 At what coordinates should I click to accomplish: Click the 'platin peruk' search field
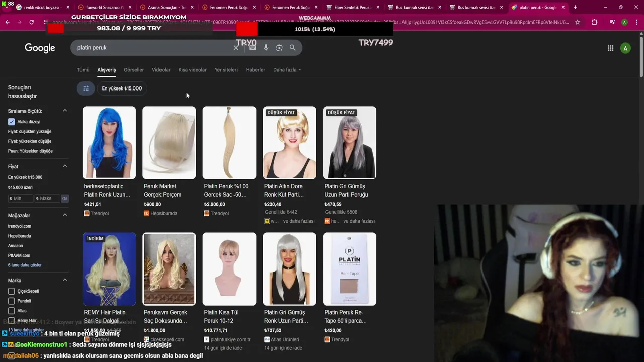click(153, 47)
